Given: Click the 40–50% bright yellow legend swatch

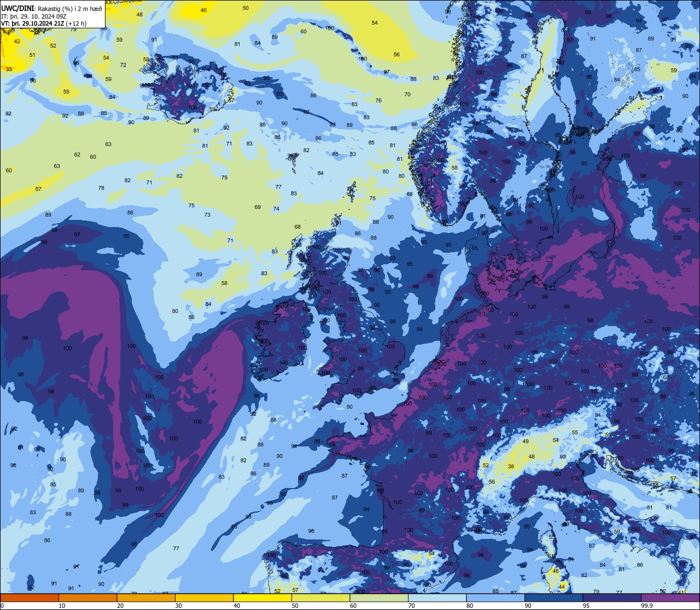Looking at the screenshot, I should 262,597.
